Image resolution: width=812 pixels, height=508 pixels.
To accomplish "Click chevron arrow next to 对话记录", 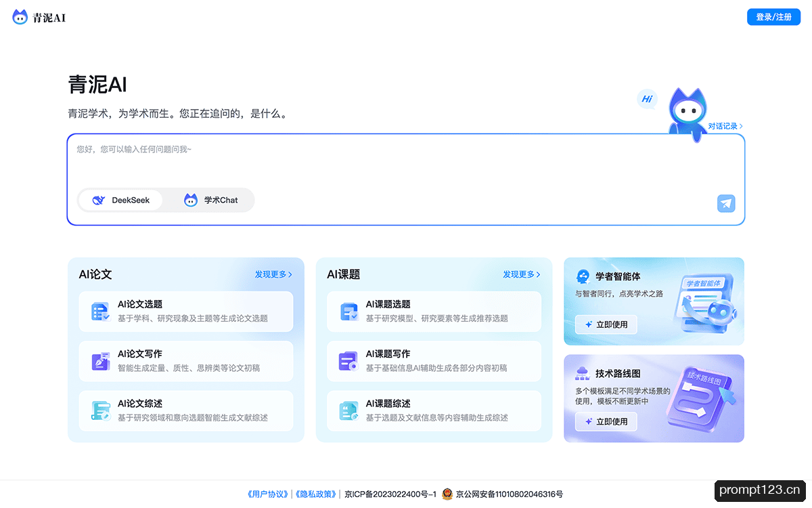I will tap(742, 126).
